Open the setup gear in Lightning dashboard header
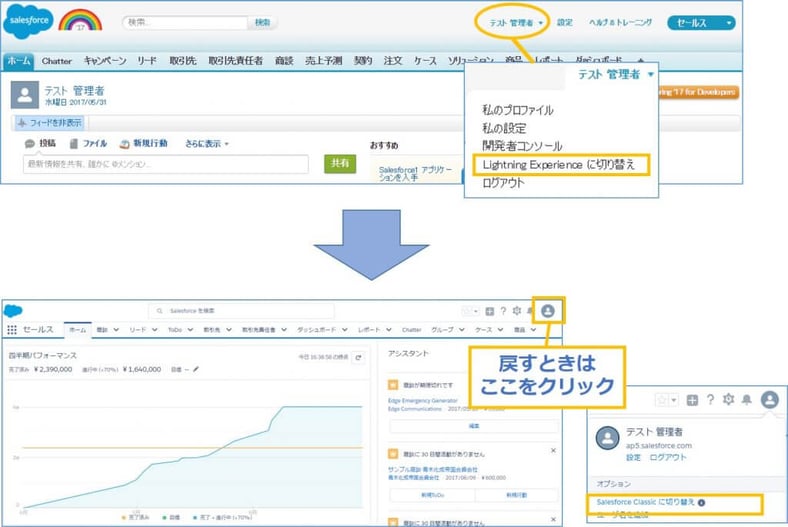 coord(517,311)
